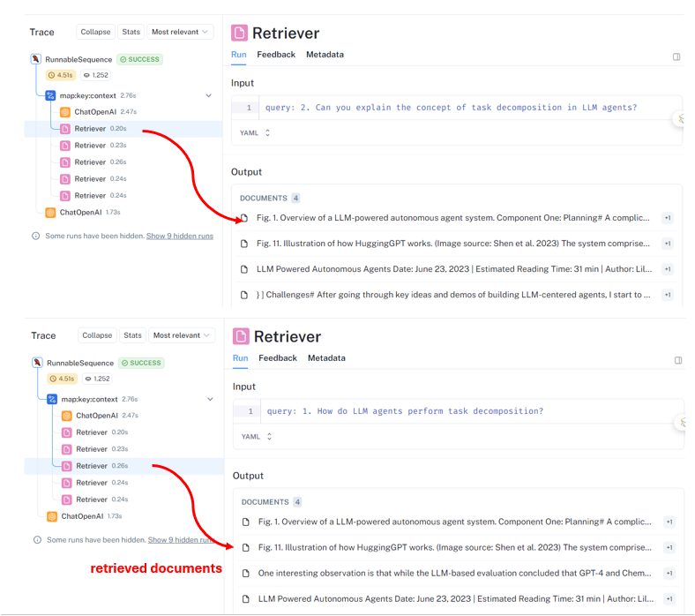Click the +1 badge on the 'Challenges#' document
This screenshot has width=695, height=616.
pyautogui.click(x=668, y=295)
